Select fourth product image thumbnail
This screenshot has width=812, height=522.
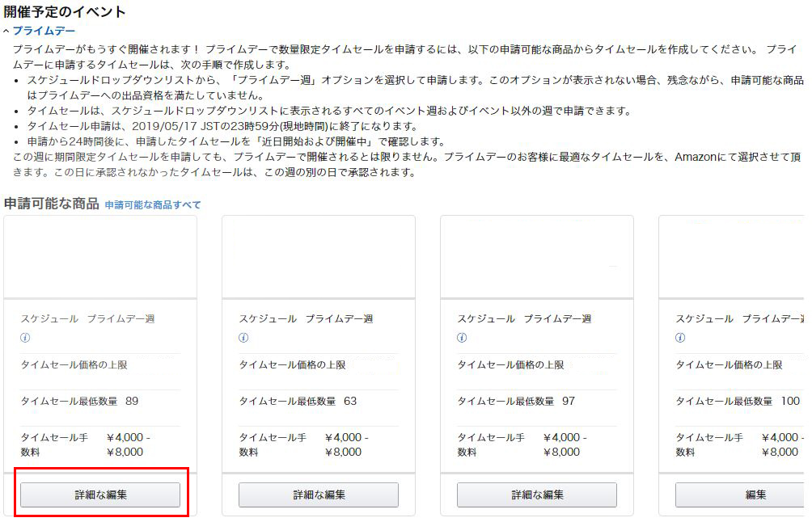click(x=732, y=257)
